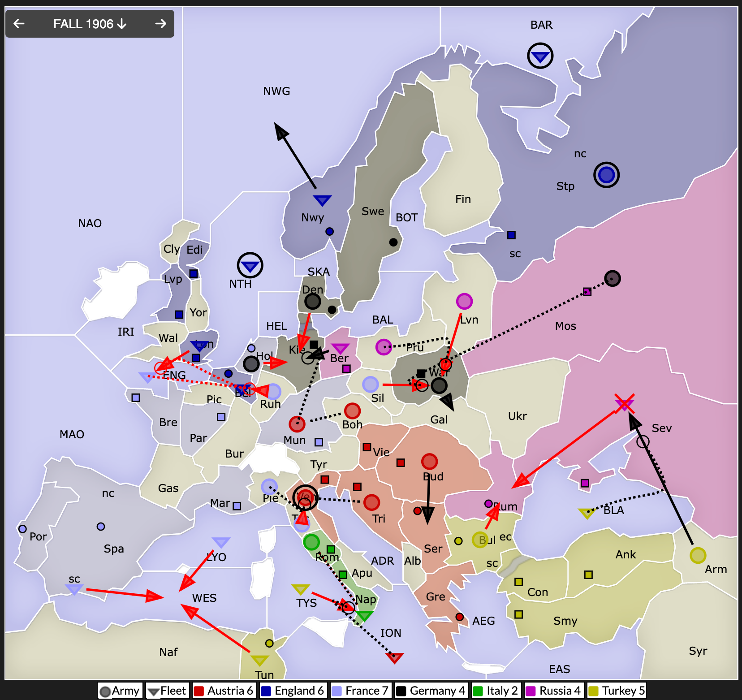Click the Turkish fleet in the Tyrrhenian Sea

(300, 589)
